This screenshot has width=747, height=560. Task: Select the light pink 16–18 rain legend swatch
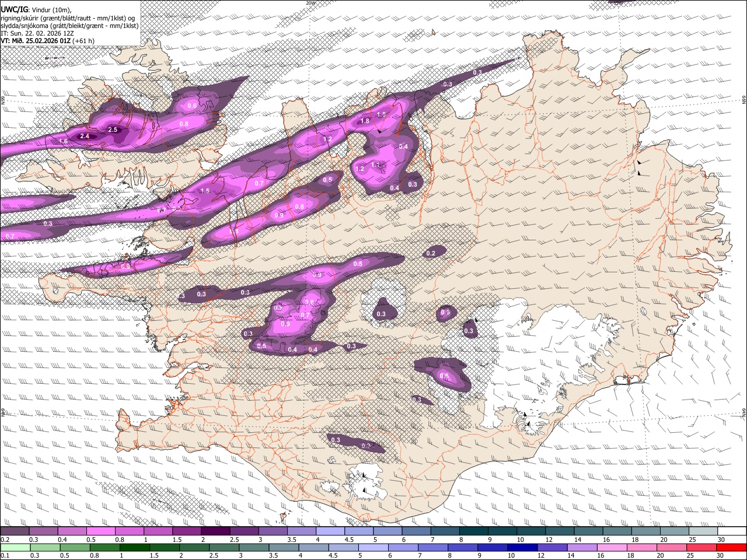pyautogui.click(x=612, y=548)
